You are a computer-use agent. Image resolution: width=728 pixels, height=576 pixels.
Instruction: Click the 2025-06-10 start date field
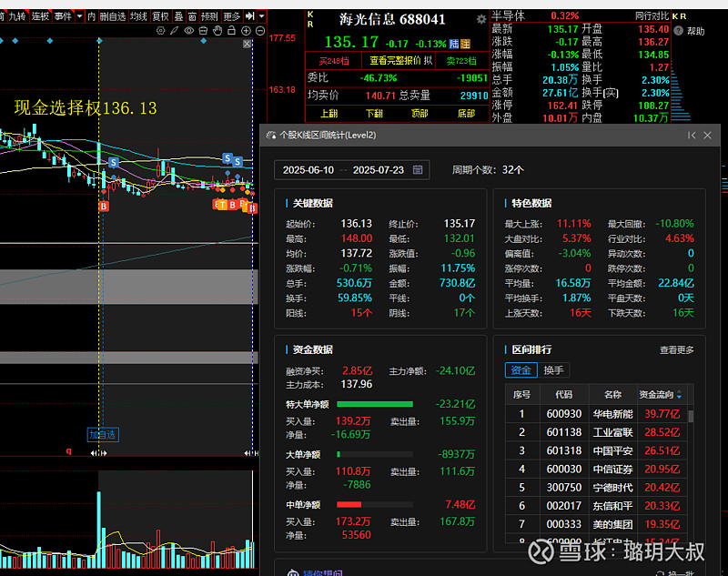click(x=308, y=170)
